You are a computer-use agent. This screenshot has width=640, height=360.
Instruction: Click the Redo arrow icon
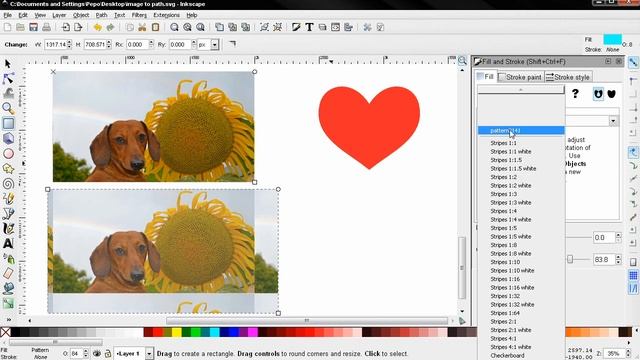pyautogui.click(x=110, y=27)
